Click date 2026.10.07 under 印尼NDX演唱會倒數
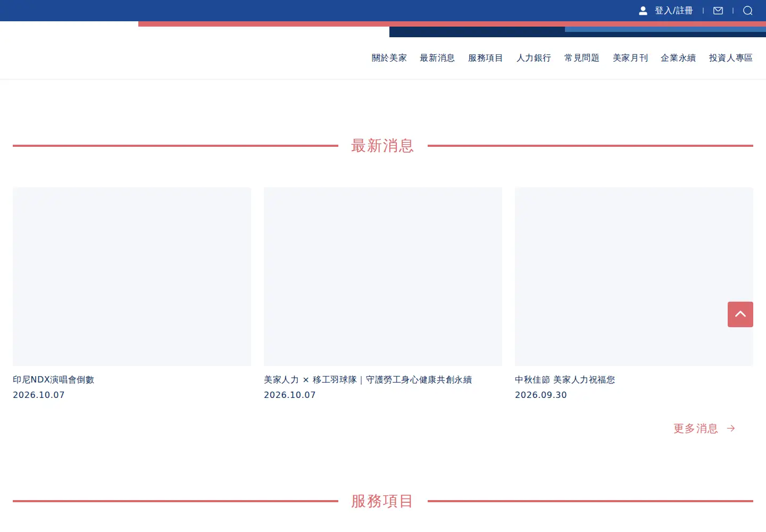Image resolution: width=766 pixels, height=532 pixels. [39, 395]
